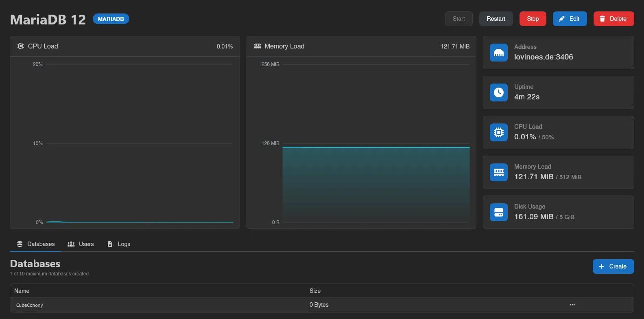Click the Name column header

pos(22,291)
